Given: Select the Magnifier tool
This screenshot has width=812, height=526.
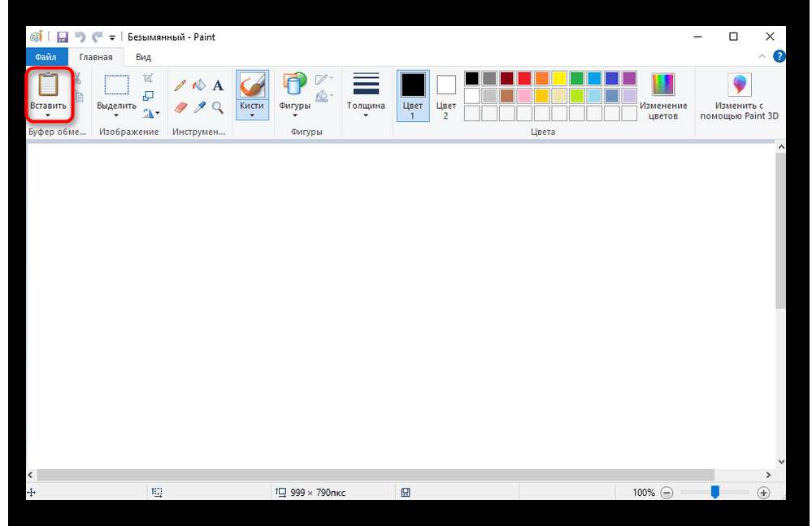Looking at the screenshot, I should coord(218,107).
